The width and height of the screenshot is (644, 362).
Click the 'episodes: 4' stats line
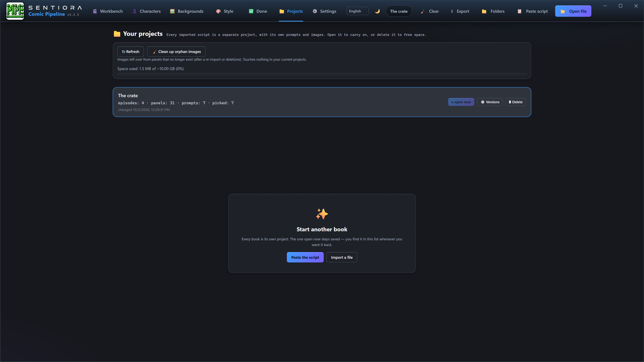click(176, 103)
